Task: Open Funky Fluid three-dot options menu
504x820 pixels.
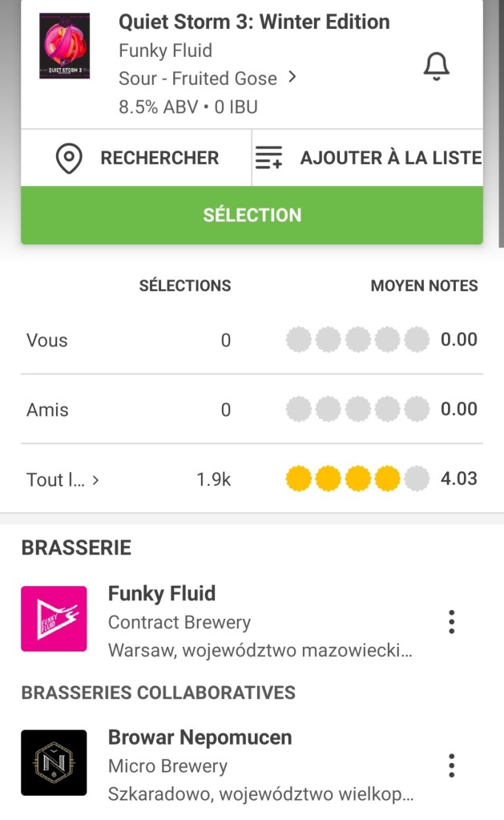Action: coord(452,621)
